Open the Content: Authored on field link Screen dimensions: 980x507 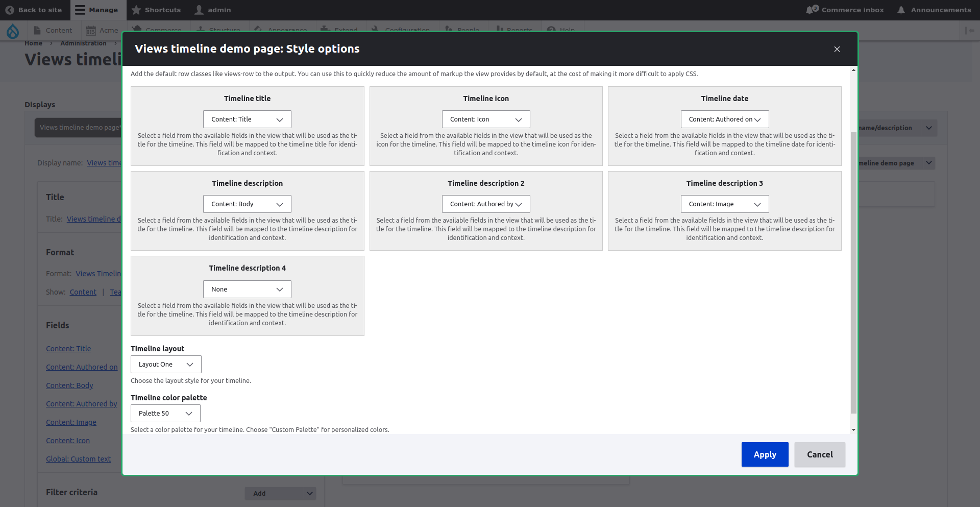click(x=82, y=367)
